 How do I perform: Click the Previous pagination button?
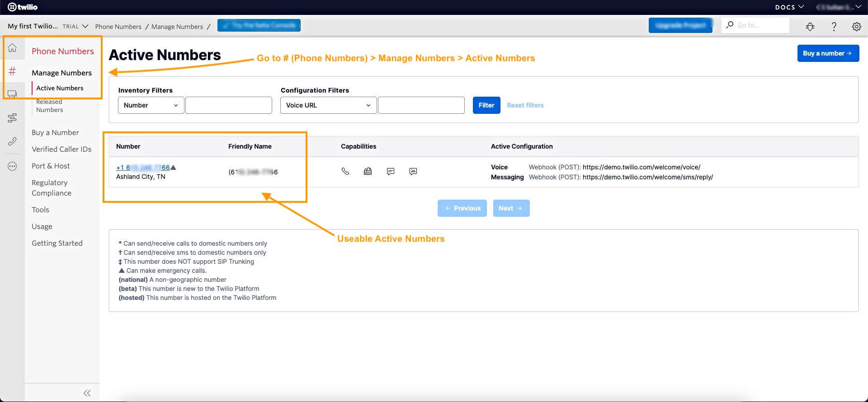(462, 208)
